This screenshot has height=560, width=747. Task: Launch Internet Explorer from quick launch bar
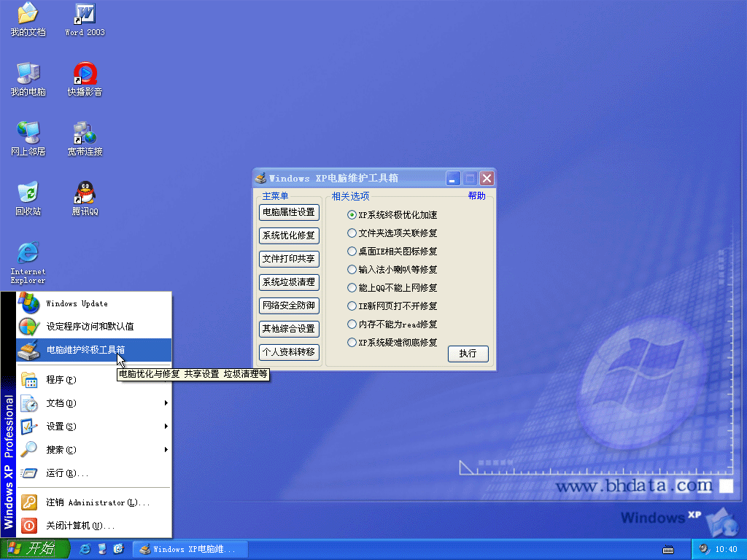(x=85, y=549)
